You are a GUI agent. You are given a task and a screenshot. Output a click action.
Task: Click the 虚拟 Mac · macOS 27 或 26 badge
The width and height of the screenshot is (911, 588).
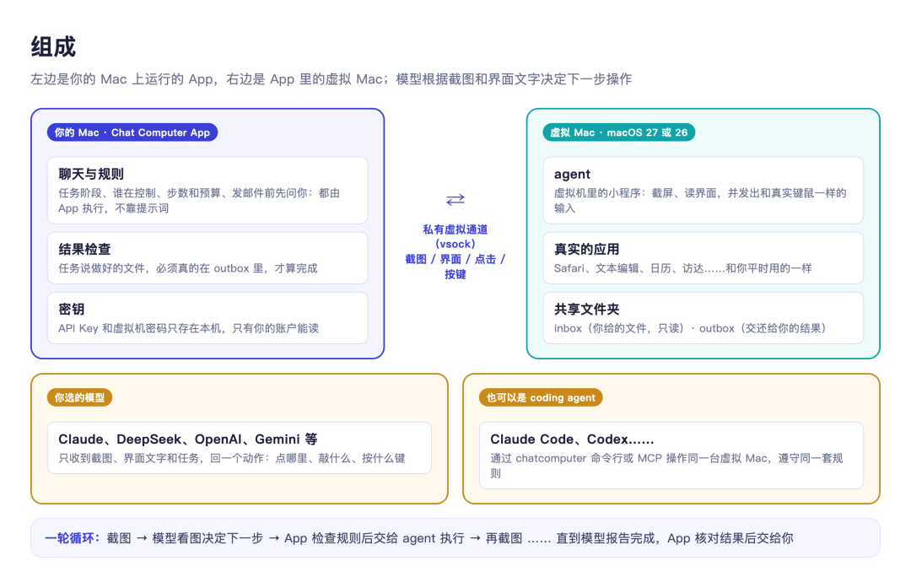click(619, 132)
